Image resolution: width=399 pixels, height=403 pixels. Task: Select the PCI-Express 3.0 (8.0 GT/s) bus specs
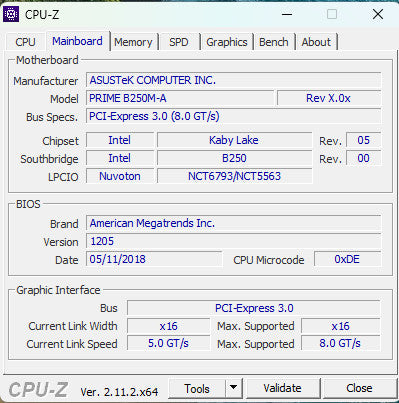tap(234, 116)
